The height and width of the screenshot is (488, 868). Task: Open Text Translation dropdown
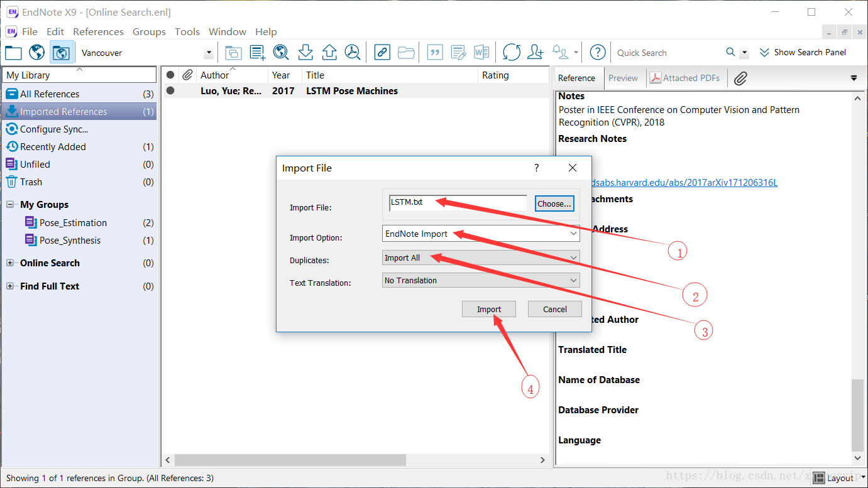click(481, 280)
